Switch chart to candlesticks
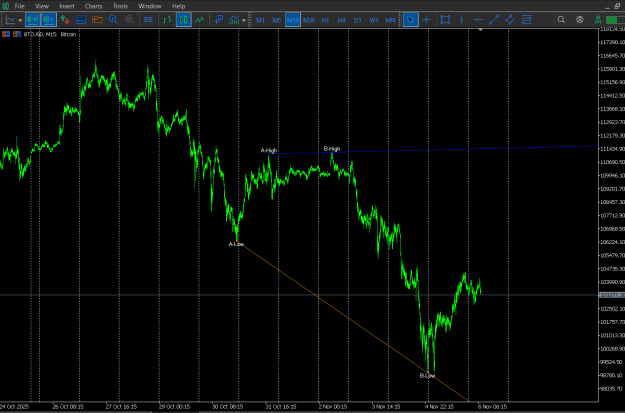625x413 pixels. 183,20
